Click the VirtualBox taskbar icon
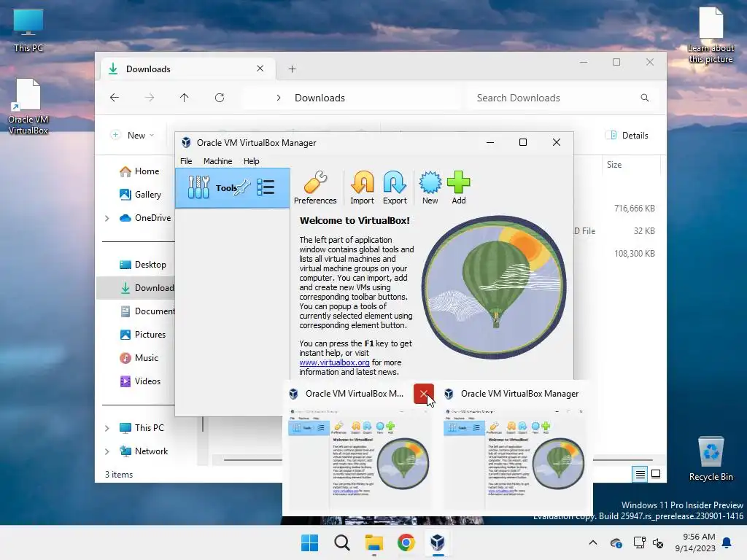 point(438,542)
